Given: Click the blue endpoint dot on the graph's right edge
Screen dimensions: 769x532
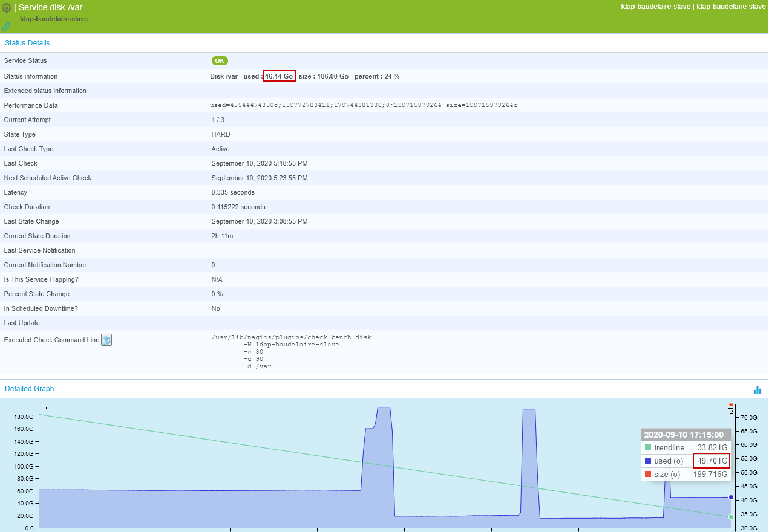Looking at the screenshot, I should [x=730, y=497].
